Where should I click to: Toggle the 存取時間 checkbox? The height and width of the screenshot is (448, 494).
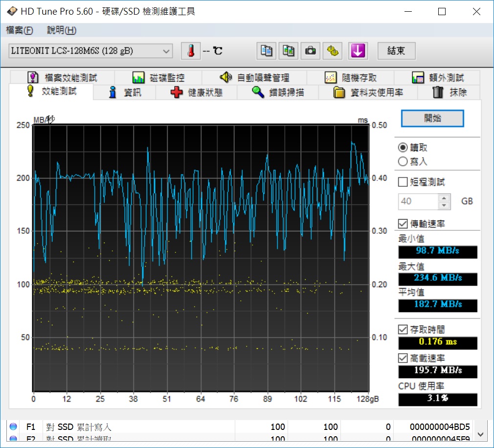click(x=403, y=330)
